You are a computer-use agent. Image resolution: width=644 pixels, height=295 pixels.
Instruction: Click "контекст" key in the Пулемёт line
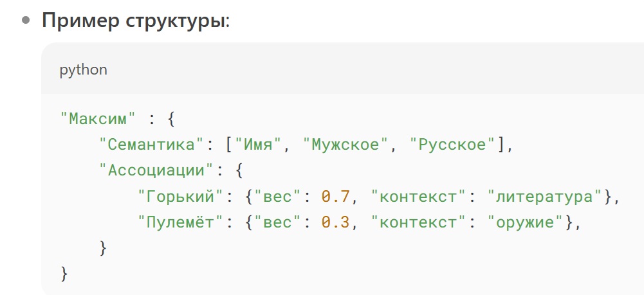tap(418, 223)
